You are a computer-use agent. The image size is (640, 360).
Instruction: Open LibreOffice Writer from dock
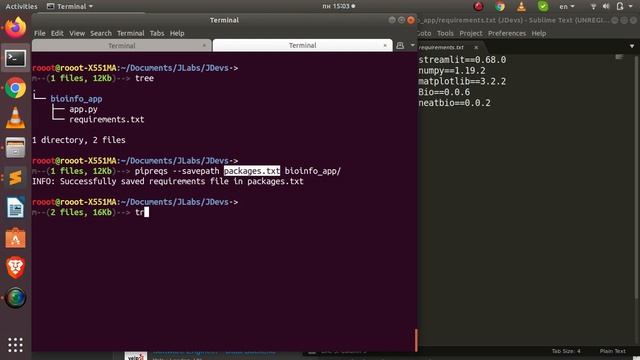click(x=16, y=207)
